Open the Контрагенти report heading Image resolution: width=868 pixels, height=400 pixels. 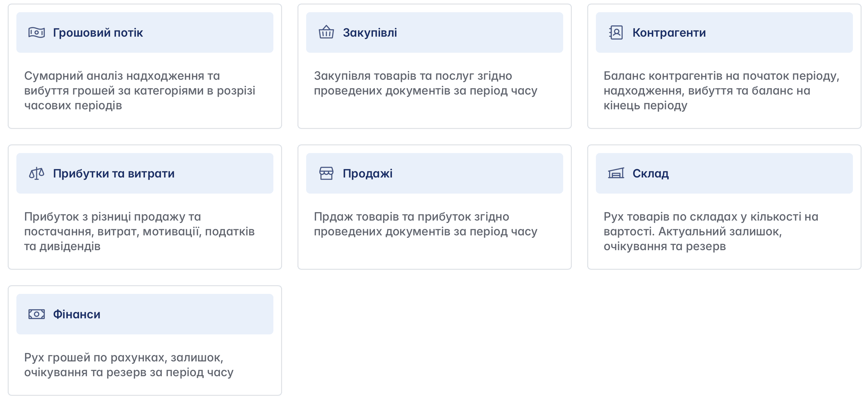[x=669, y=33]
